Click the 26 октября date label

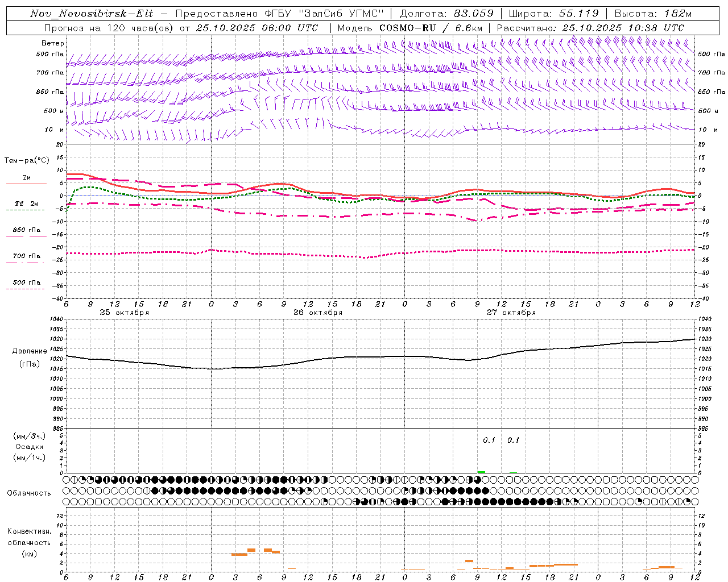(x=318, y=313)
